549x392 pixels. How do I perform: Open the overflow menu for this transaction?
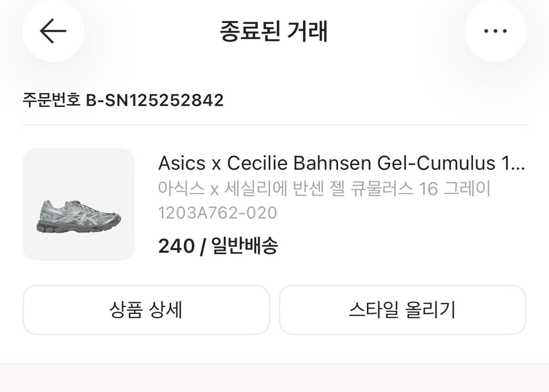tap(495, 31)
